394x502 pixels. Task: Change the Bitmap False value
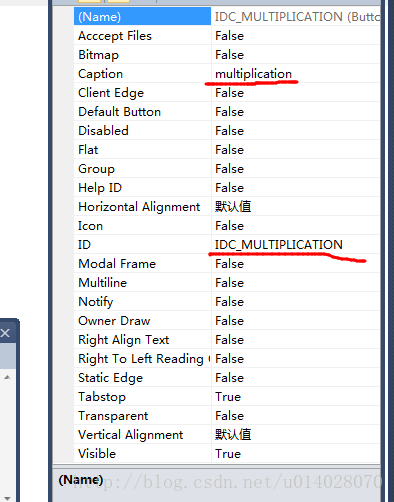(296, 55)
